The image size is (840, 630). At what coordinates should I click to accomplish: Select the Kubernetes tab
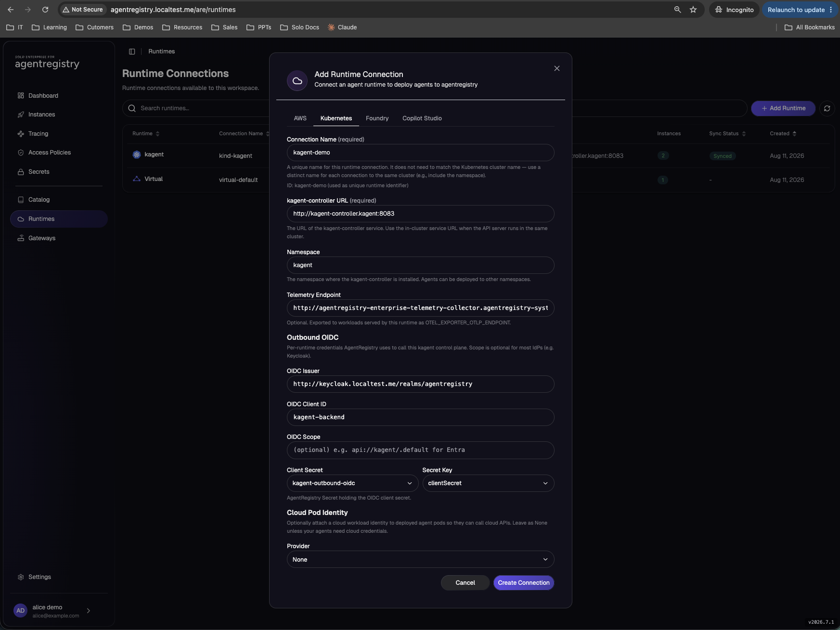(336, 118)
